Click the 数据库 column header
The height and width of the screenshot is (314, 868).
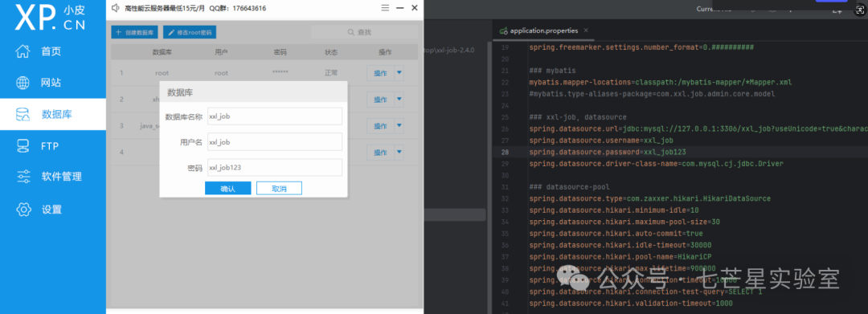click(x=162, y=52)
